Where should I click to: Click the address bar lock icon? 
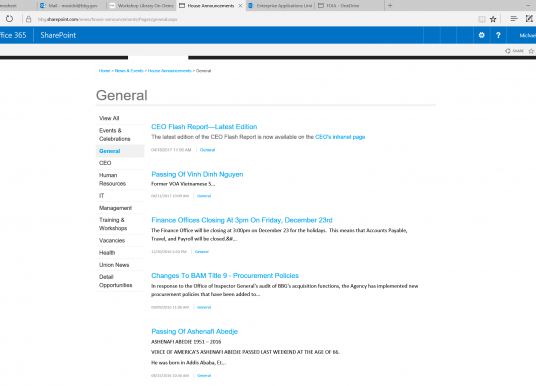coord(29,19)
